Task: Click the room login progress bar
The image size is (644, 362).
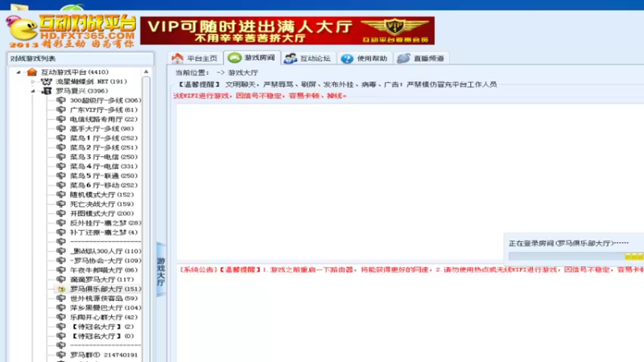Action: pyautogui.click(x=576, y=257)
